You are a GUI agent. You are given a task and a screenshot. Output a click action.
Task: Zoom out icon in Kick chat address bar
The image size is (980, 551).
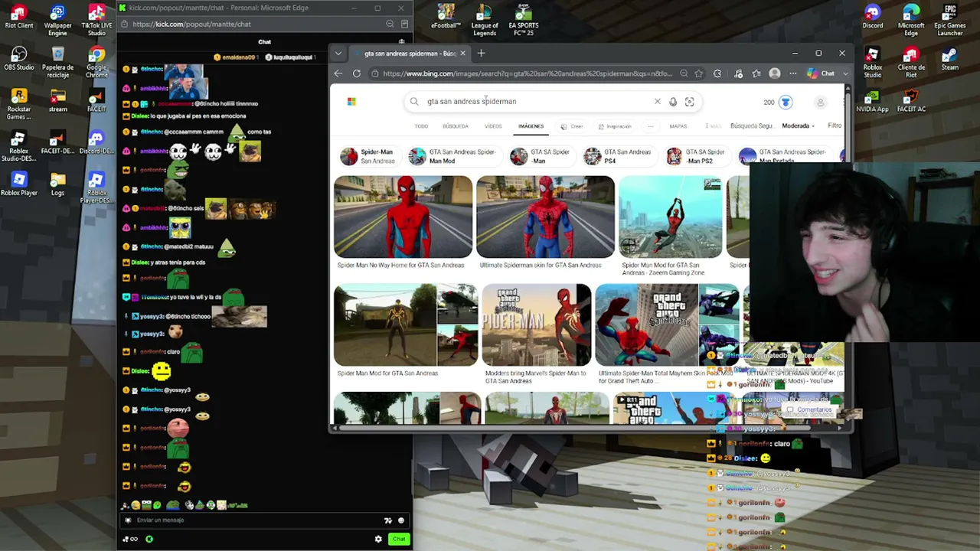390,24
